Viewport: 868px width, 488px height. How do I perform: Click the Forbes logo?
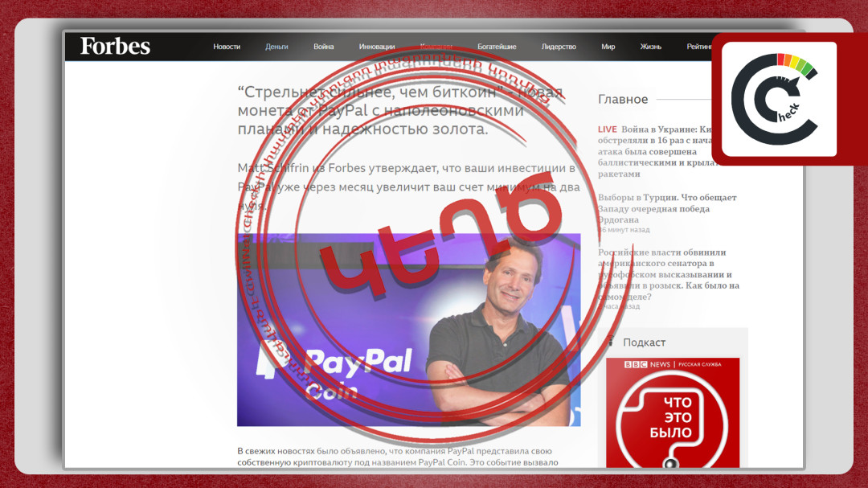(x=115, y=46)
